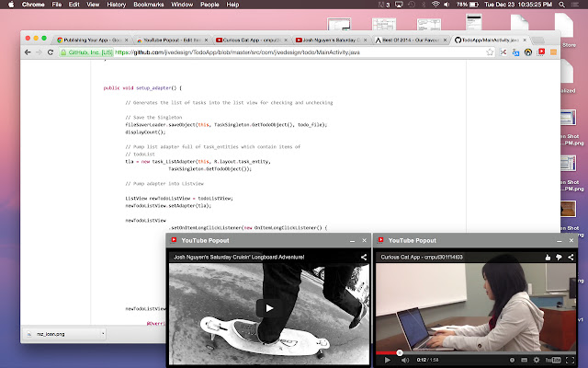588x368 pixels.
Task: Play the Curious Cat App video
Action: (388, 360)
